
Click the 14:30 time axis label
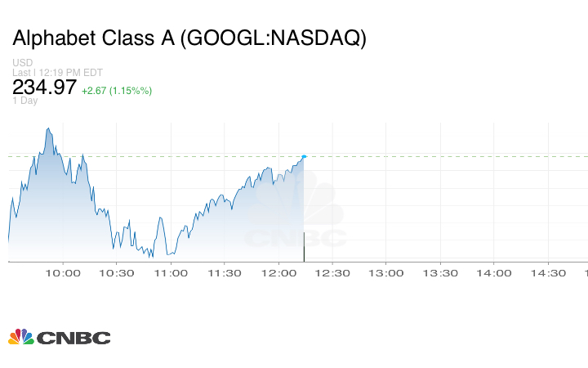coord(548,273)
